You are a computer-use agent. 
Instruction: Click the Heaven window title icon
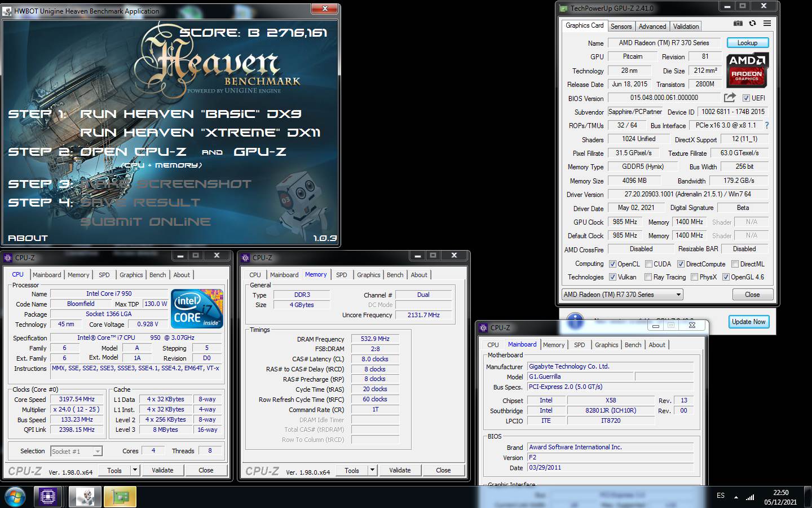click(x=7, y=11)
